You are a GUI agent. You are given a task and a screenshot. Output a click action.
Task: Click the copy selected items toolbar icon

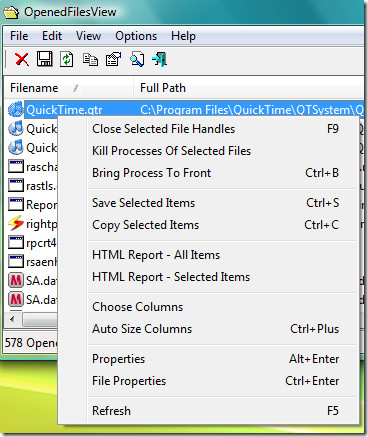(x=90, y=60)
